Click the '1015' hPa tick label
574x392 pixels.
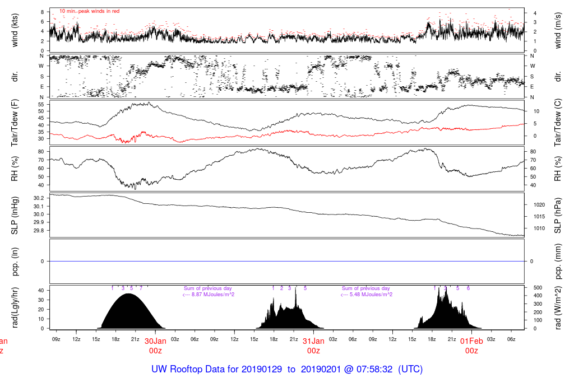pyautogui.click(x=539, y=217)
